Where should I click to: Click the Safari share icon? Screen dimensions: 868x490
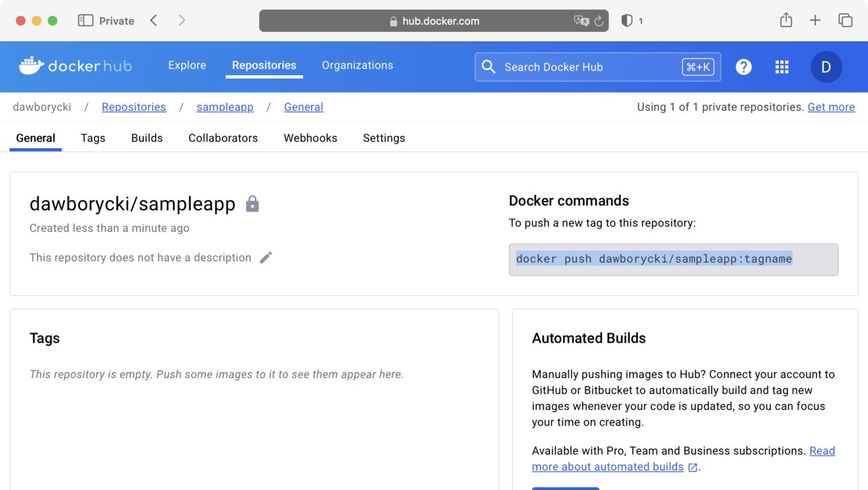[x=786, y=20]
